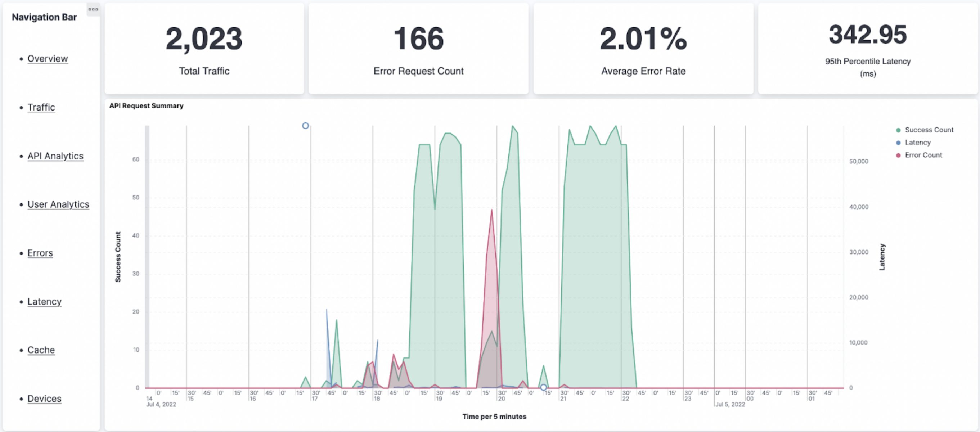Toggle the Latency series in the legend

pyautogui.click(x=917, y=143)
